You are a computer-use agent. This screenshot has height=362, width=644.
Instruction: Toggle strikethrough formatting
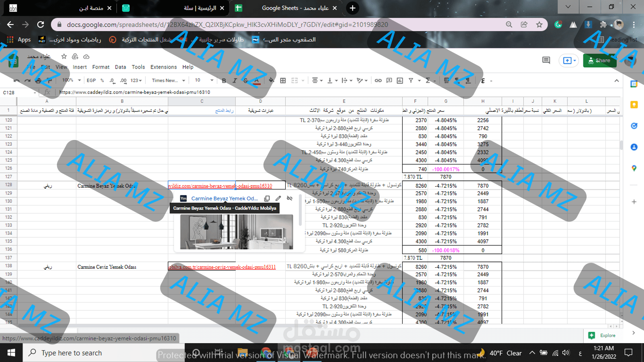point(245,81)
